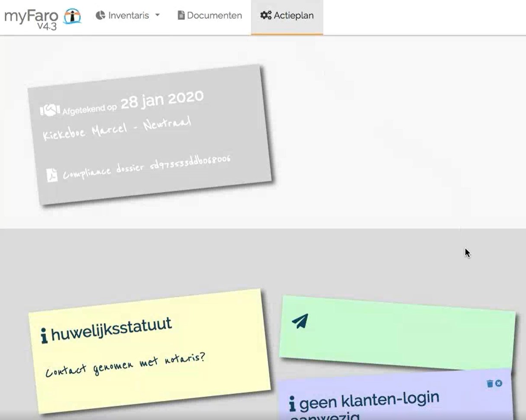Click the gears icon beside Actieplan
Image resolution: width=526 pixels, height=420 pixels.
[x=265, y=16]
